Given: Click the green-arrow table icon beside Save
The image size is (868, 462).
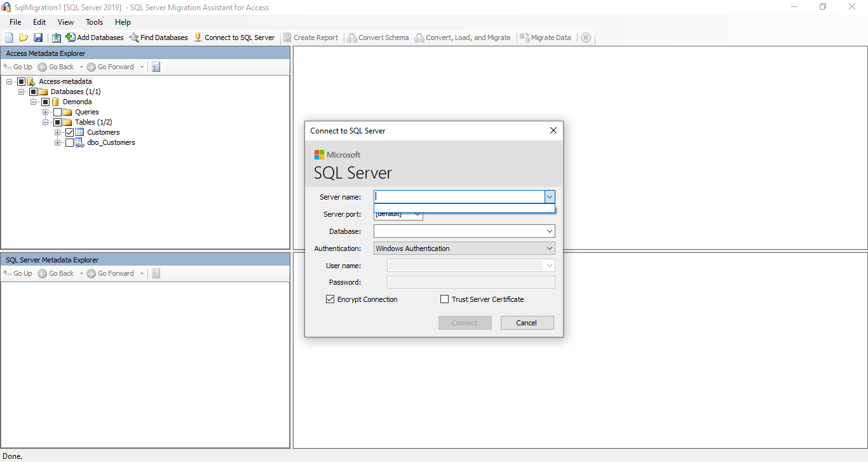Looking at the screenshot, I should pyautogui.click(x=57, y=37).
